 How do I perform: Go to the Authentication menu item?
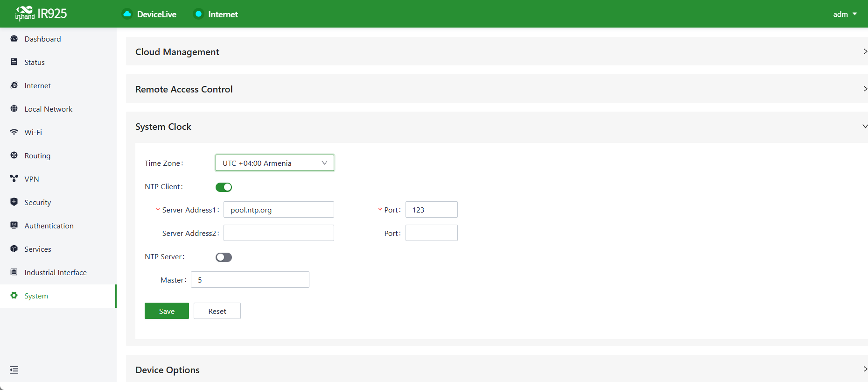click(x=58, y=226)
